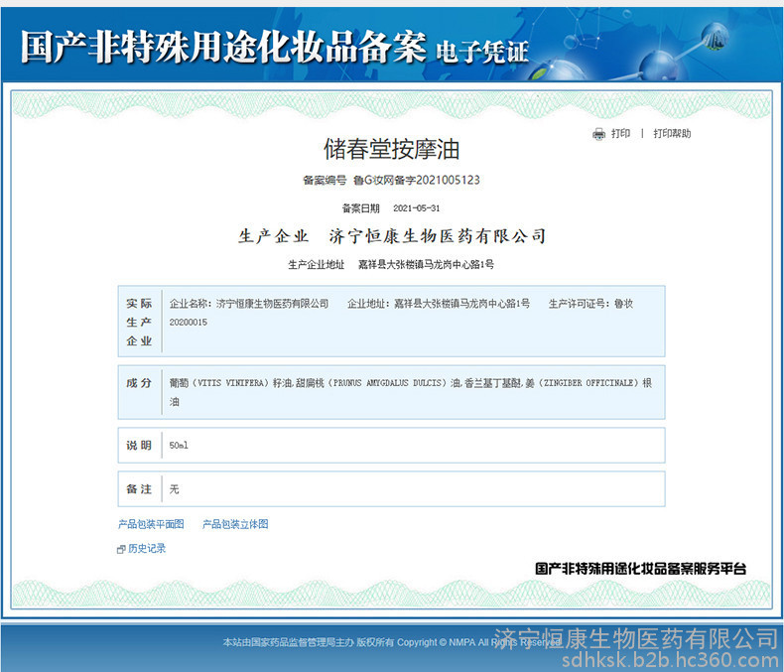Click the 国产非特殊用途化妆品备案服务平台 footer text
Image resolution: width=784 pixels, height=672 pixels.
pyautogui.click(x=640, y=569)
